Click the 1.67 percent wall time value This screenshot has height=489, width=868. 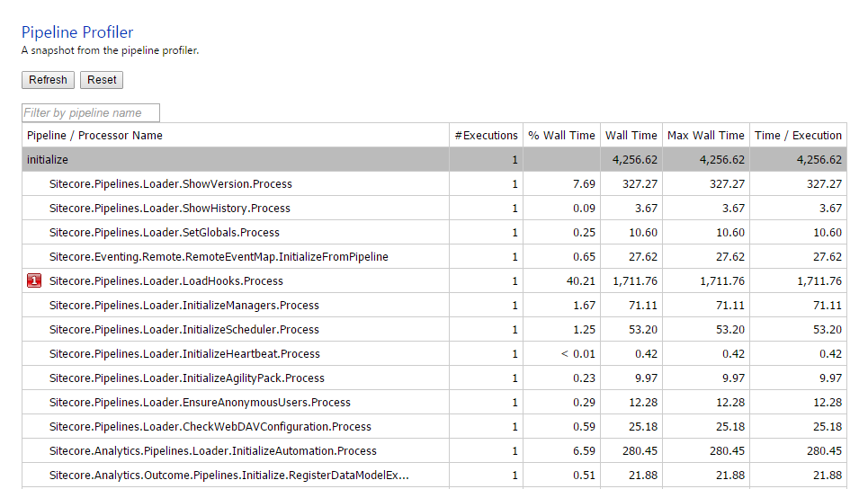[584, 306]
